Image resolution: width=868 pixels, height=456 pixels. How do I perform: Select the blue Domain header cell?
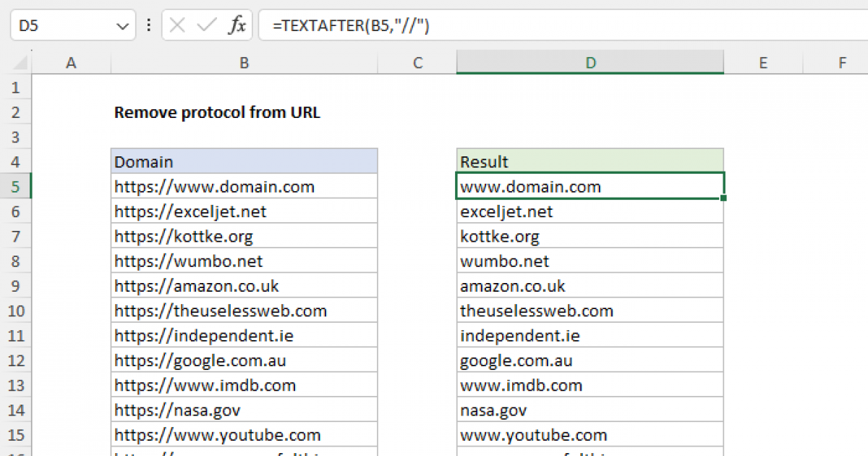(244, 161)
